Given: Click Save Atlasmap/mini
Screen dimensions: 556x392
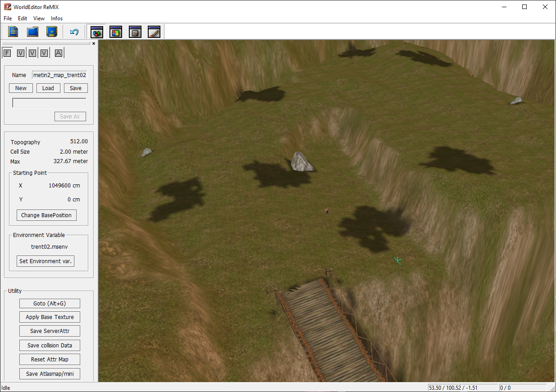Looking at the screenshot, I should click(50, 374).
